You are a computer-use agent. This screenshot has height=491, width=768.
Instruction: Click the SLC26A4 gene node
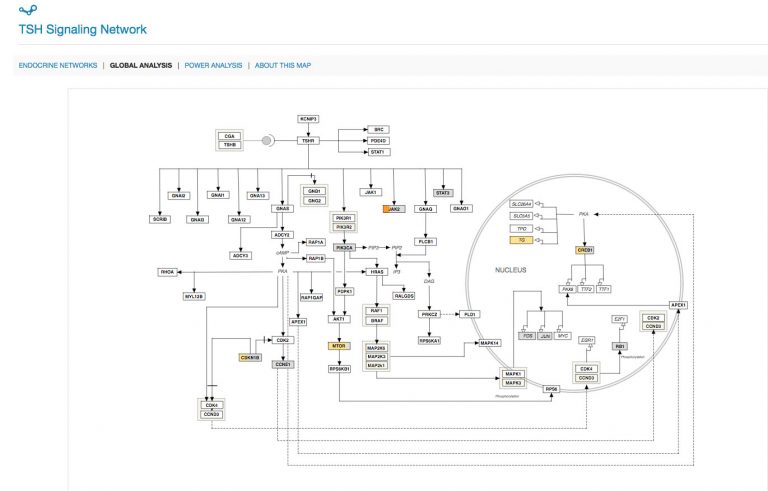coord(521,204)
